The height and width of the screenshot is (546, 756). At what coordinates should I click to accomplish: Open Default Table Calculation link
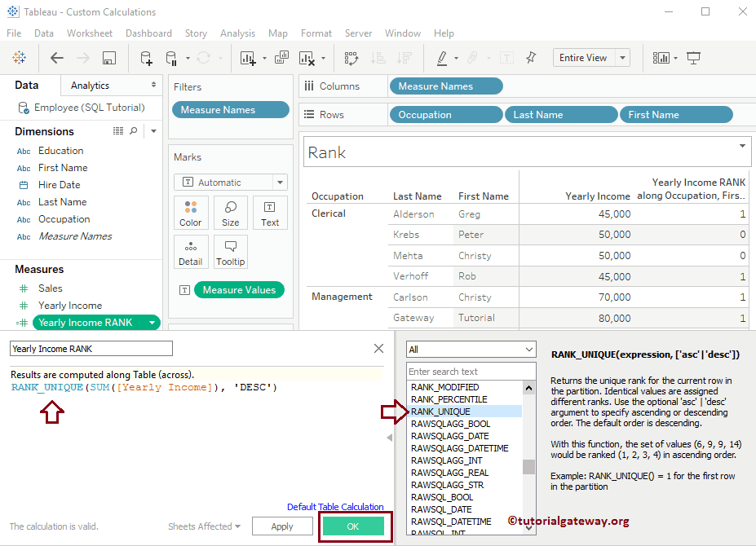338,506
